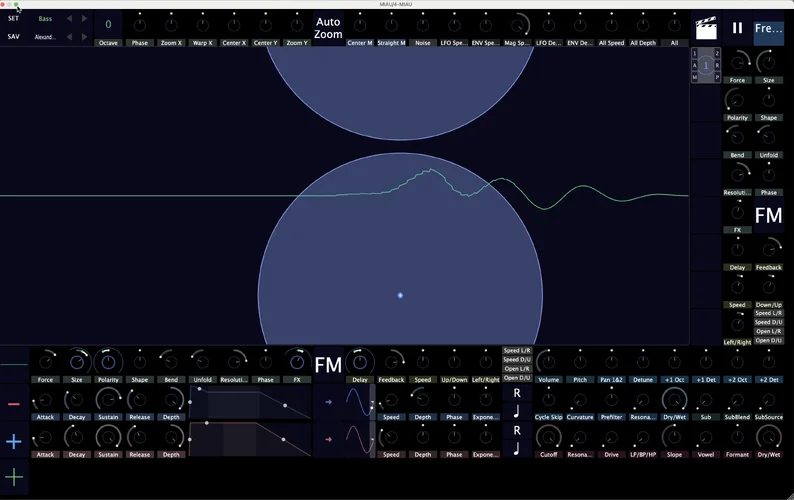Open the red LFO sine waveform selector
Viewport: 794px width, 500px height.
click(360, 439)
